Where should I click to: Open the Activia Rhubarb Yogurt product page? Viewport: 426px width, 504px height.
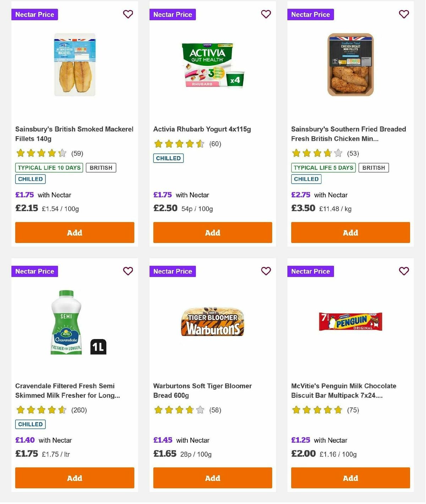pyautogui.click(x=201, y=129)
